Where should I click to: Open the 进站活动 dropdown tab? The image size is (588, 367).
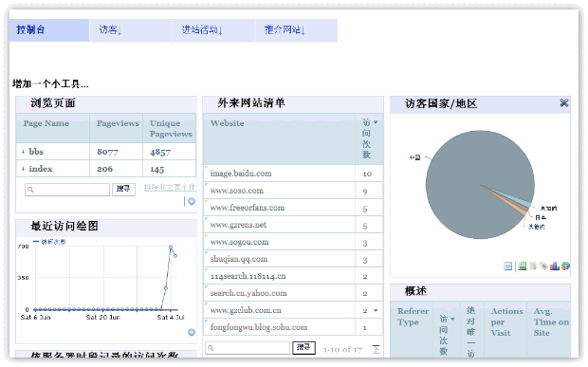213,30
